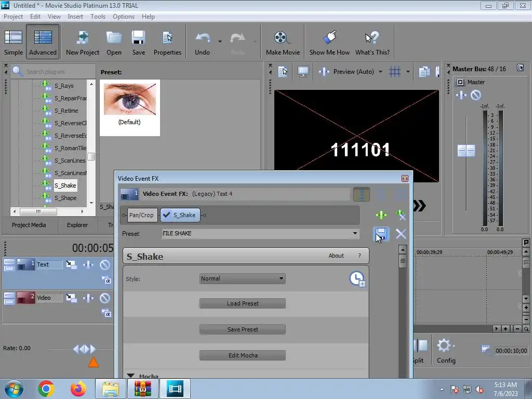Open project Properties
Viewport: 532px width, 399px height.
(167, 43)
